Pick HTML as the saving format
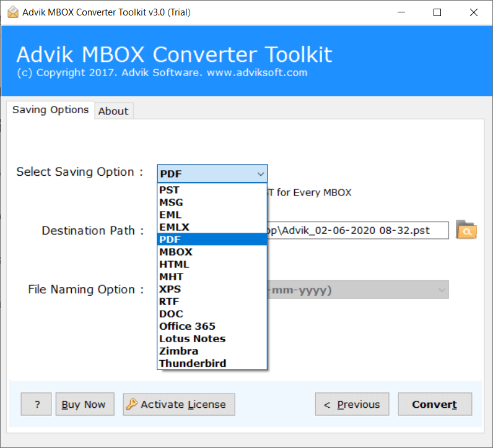 coord(212,264)
